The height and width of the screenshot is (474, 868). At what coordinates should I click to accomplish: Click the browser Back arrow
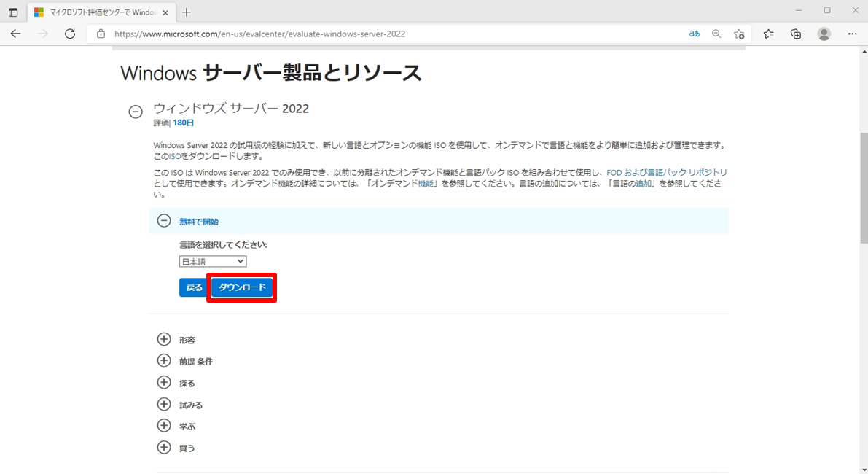(15, 34)
